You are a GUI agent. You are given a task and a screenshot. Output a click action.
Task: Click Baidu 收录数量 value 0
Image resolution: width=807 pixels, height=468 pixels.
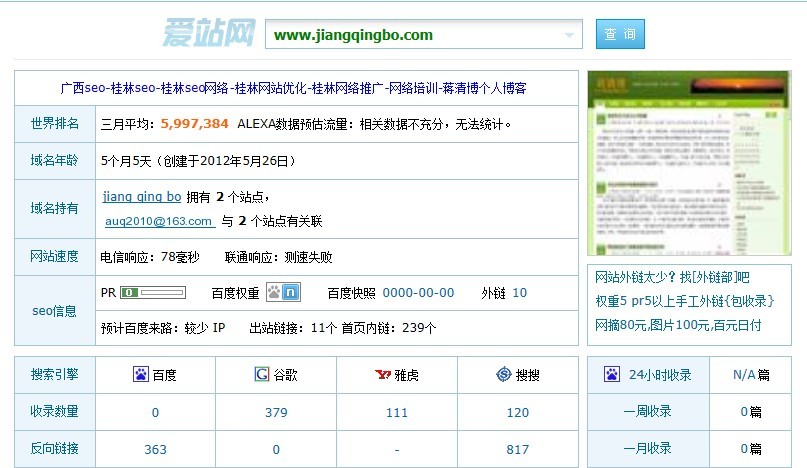point(155,412)
